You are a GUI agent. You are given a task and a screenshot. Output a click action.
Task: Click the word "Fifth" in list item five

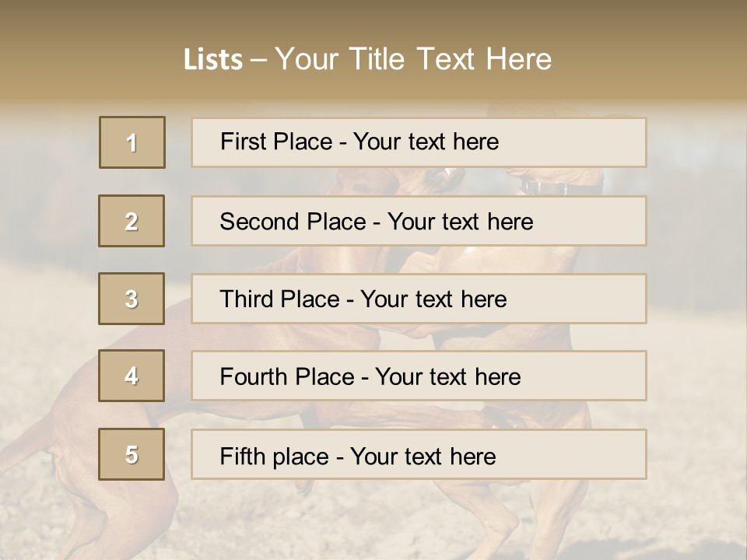tap(241, 456)
